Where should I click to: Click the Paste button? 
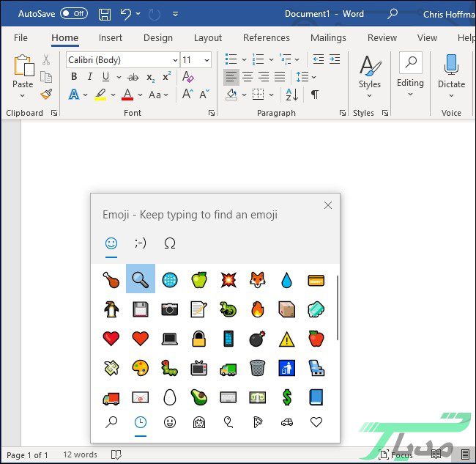pos(23,72)
